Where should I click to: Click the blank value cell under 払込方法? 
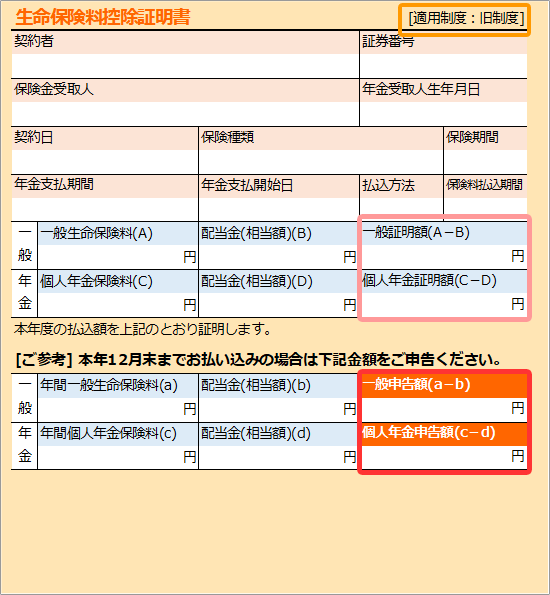click(x=401, y=209)
